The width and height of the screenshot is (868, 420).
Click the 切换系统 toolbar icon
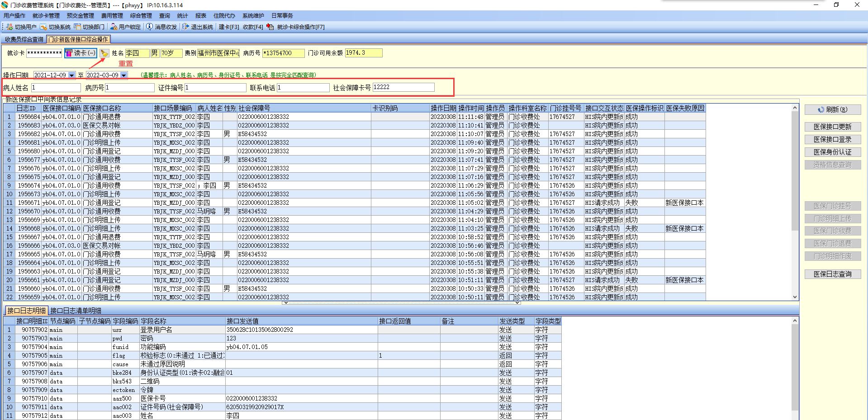(43, 27)
